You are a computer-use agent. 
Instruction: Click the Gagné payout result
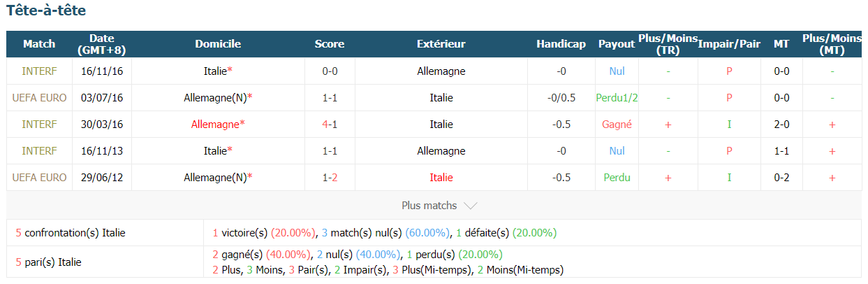617,125
